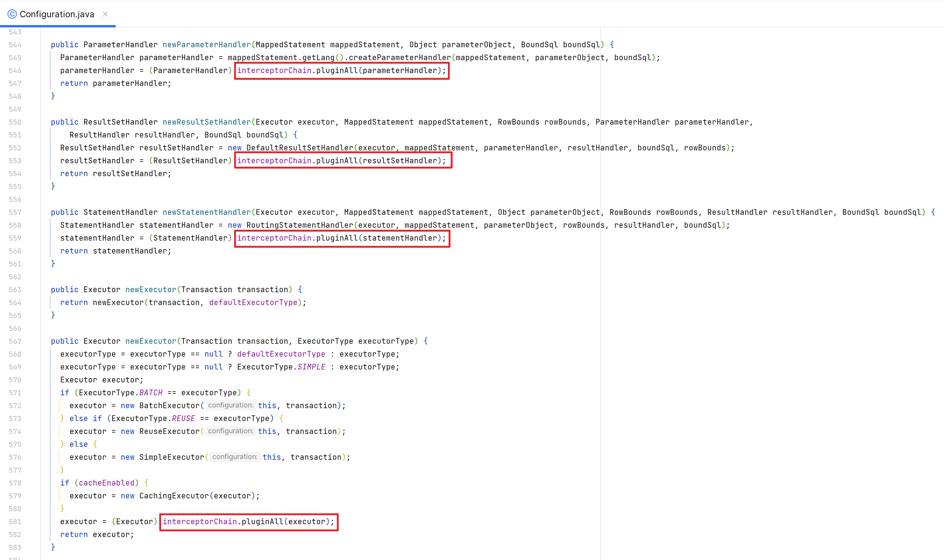Click the configuration hint in the BatchExecutor call
944x560 pixels.
[231, 405]
